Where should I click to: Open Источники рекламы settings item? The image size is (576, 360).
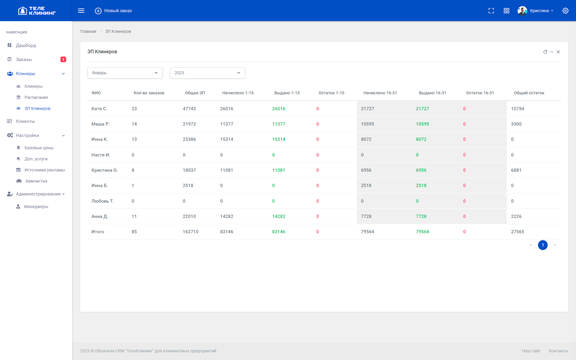pos(44,170)
